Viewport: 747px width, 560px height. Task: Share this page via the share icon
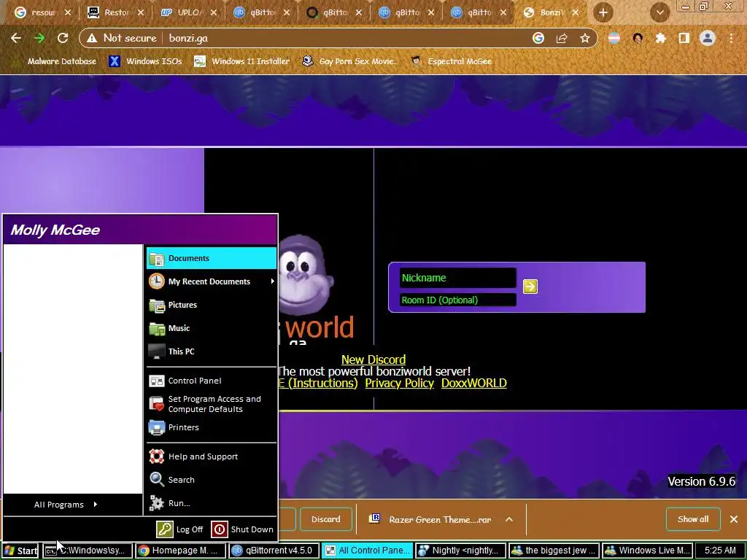tap(562, 38)
